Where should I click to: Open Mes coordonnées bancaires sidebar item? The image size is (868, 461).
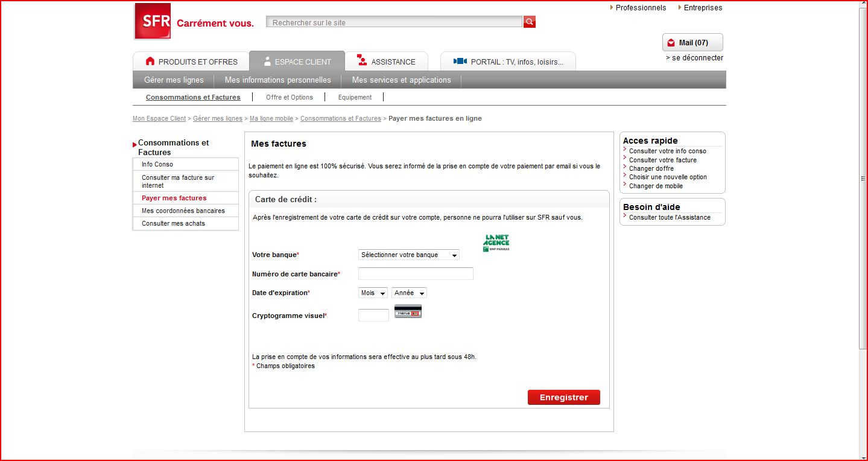coord(186,211)
